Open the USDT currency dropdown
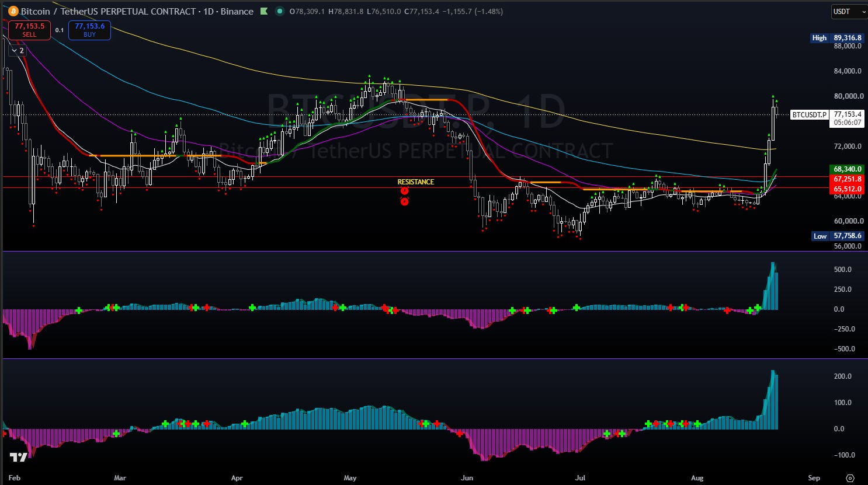The width and height of the screenshot is (868, 485). click(x=849, y=11)
